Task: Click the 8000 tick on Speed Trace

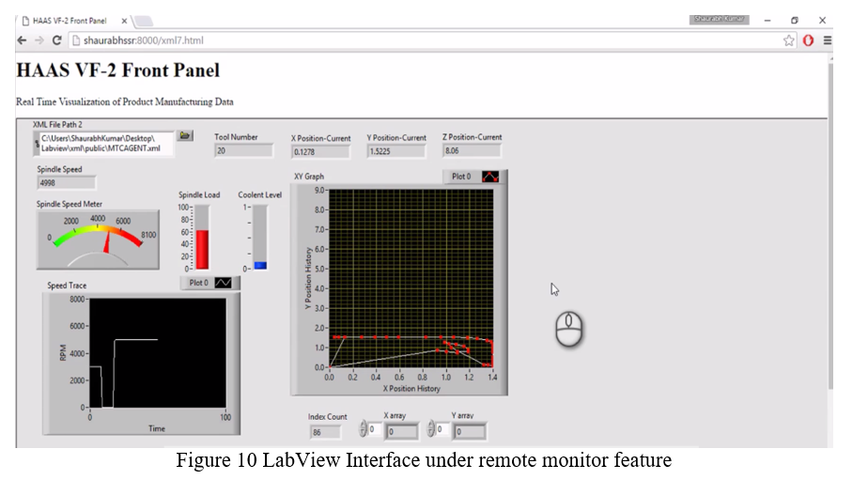Action: 77,300
